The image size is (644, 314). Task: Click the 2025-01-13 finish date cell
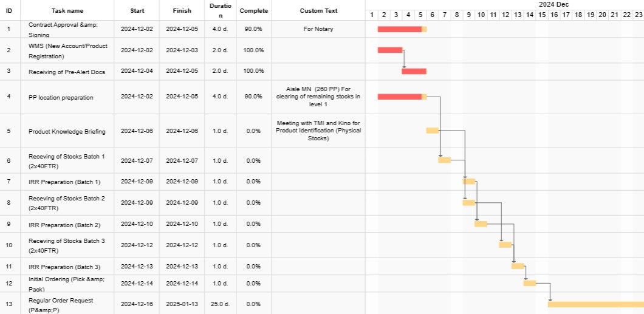pos(182,304)
